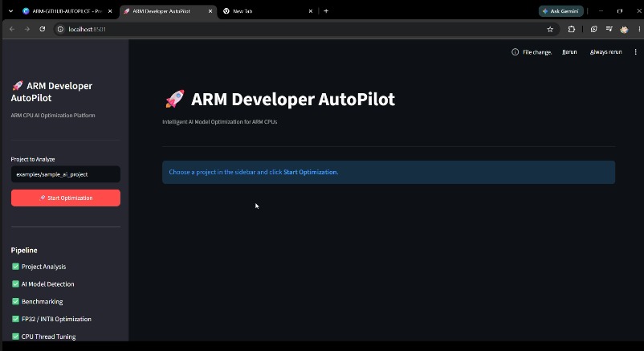Open the browser extensions puzzle icon
644x351 pixels.
click(571, 29)
